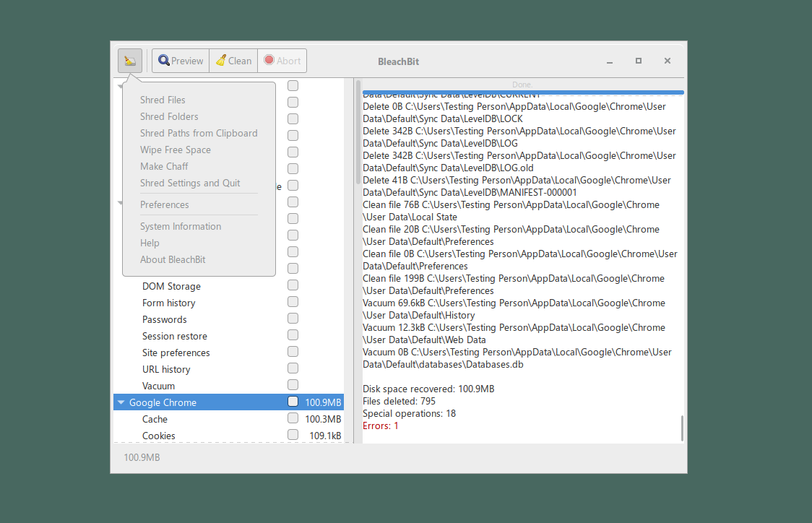This screenshot has width=812, height=523.
Task: Choose Shred Files from the menu
Action: pyautogui.click(x=163, y=100)
